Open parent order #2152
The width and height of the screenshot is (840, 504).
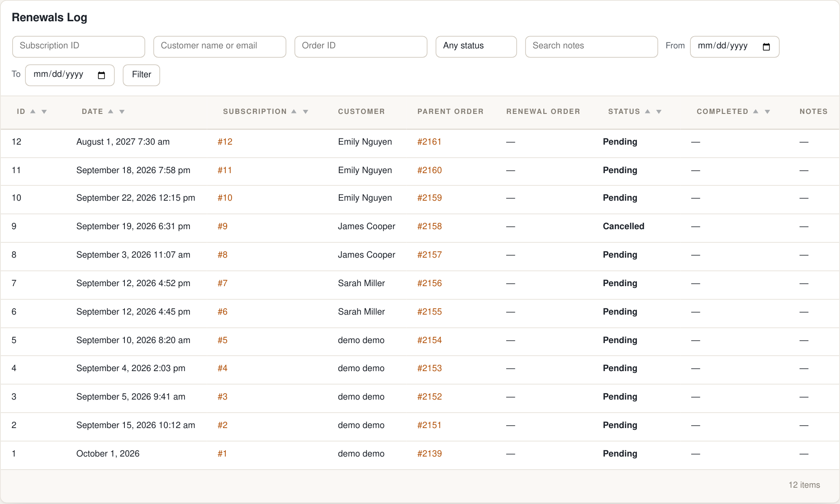click(429, 397)
